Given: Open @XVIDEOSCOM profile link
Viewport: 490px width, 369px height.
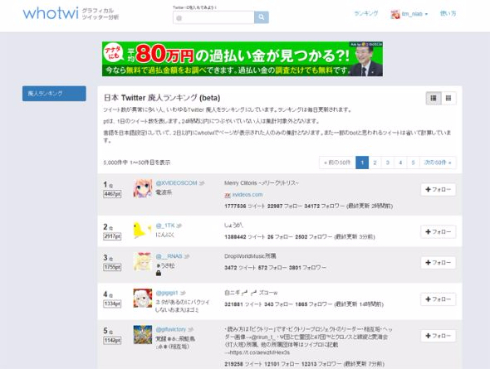Looking at the screenshot, I should [176, 183].
